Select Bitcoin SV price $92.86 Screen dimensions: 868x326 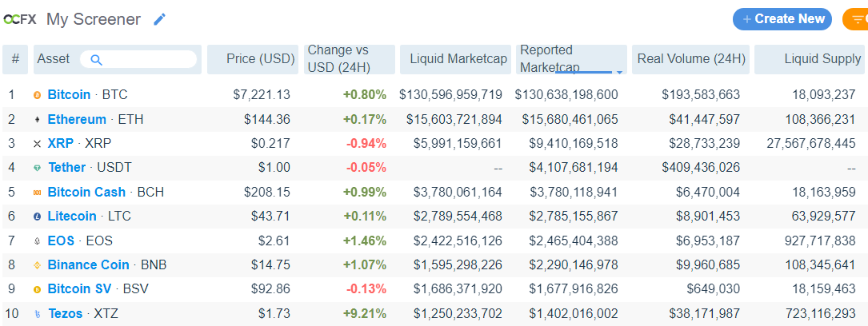click(x=270, y=289)
